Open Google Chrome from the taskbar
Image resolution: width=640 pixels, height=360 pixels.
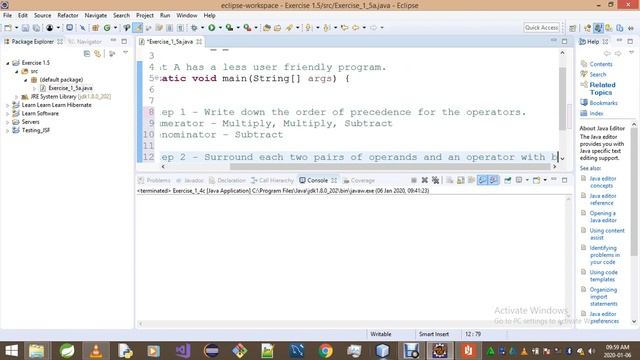tap(325, 351)
